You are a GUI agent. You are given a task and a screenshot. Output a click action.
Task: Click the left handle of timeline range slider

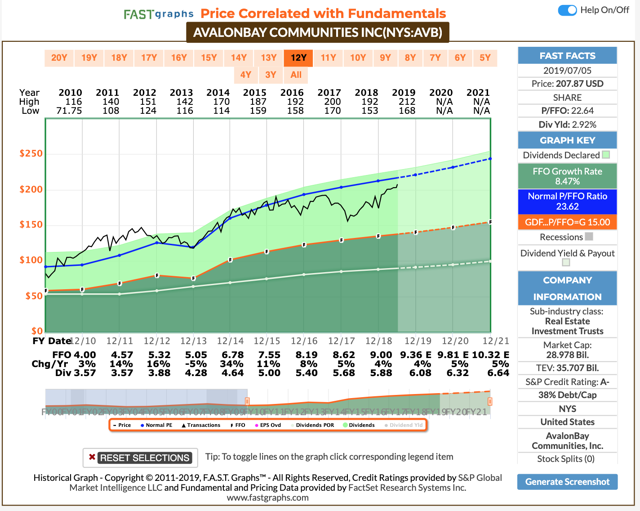pyautogui.click(x=247, y=401)
